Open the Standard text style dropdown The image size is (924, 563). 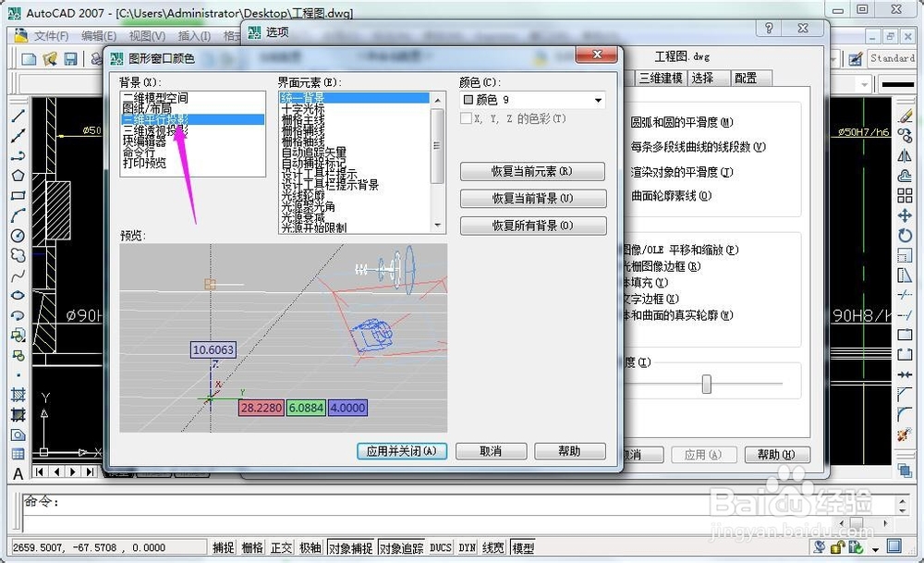pyautogui.click(x=891, y=58)
